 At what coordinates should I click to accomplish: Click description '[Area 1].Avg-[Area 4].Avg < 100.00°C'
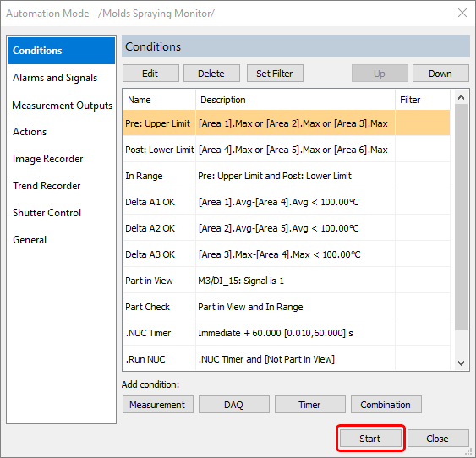tap(279, 202)
